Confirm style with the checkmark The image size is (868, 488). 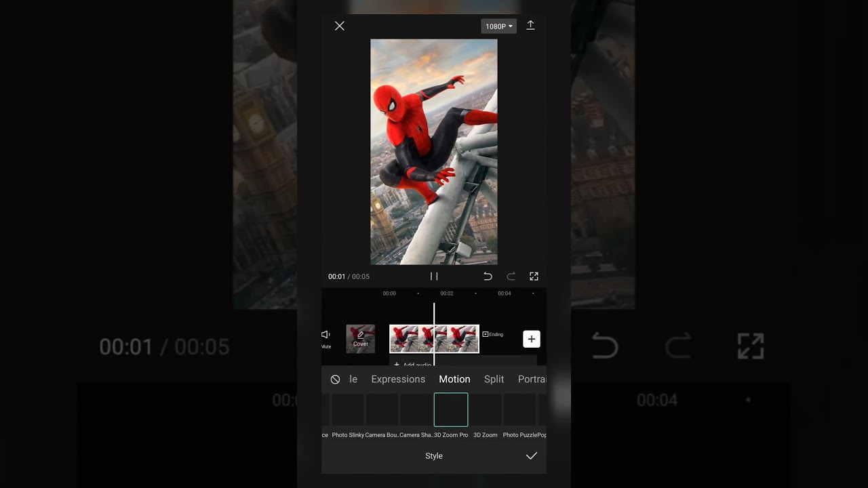point(532,456)
